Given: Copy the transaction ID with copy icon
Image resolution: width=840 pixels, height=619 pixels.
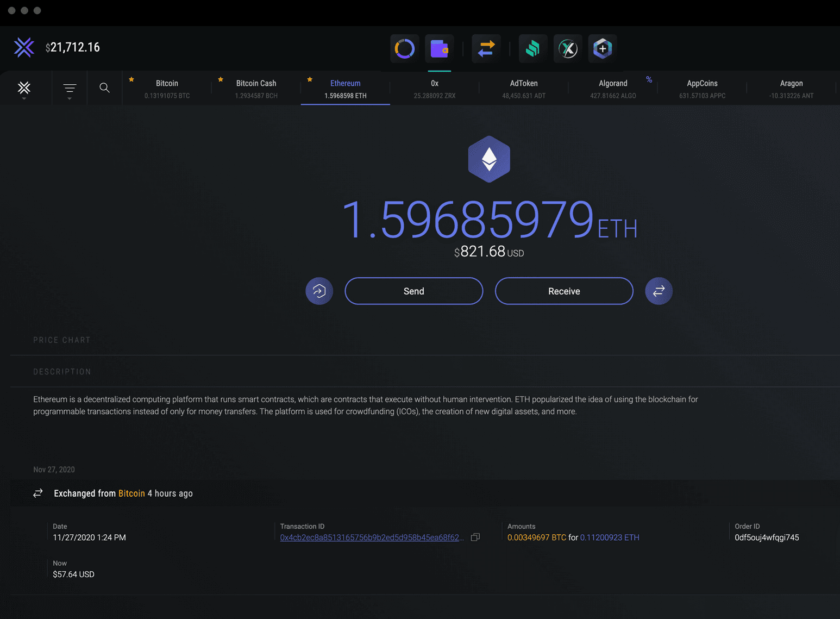Looking at the screenshot, I should [x=475, y=537].
